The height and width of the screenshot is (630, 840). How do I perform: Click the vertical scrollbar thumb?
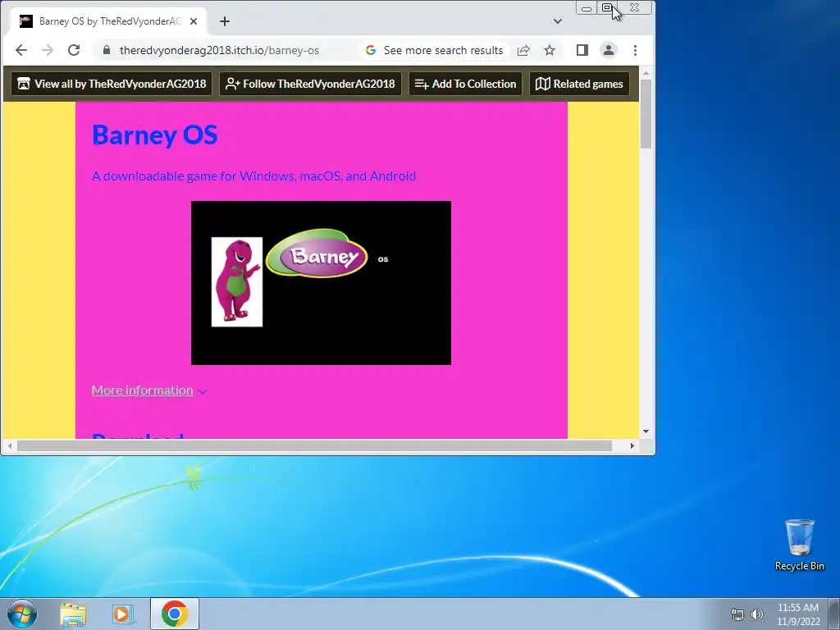click(x=646, y=114)
